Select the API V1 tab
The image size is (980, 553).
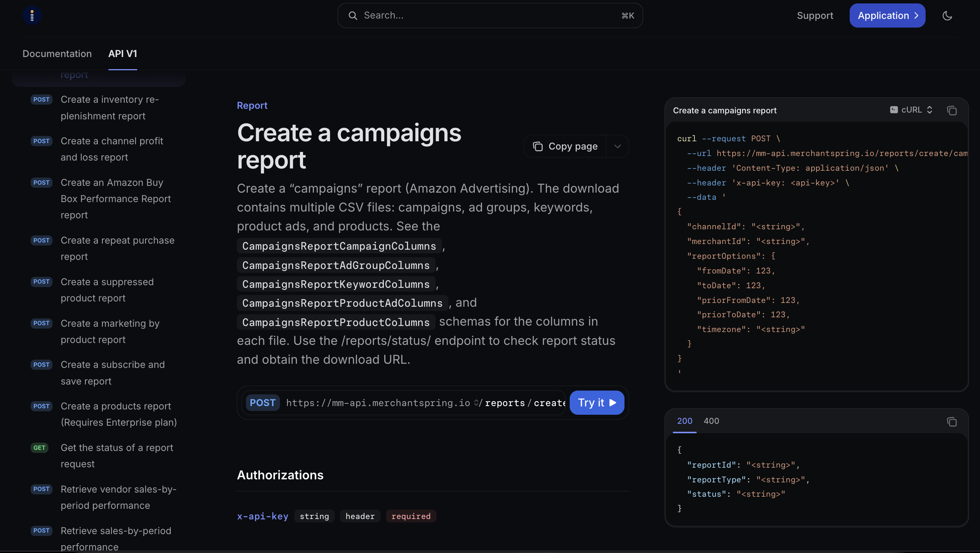point(122,54)
